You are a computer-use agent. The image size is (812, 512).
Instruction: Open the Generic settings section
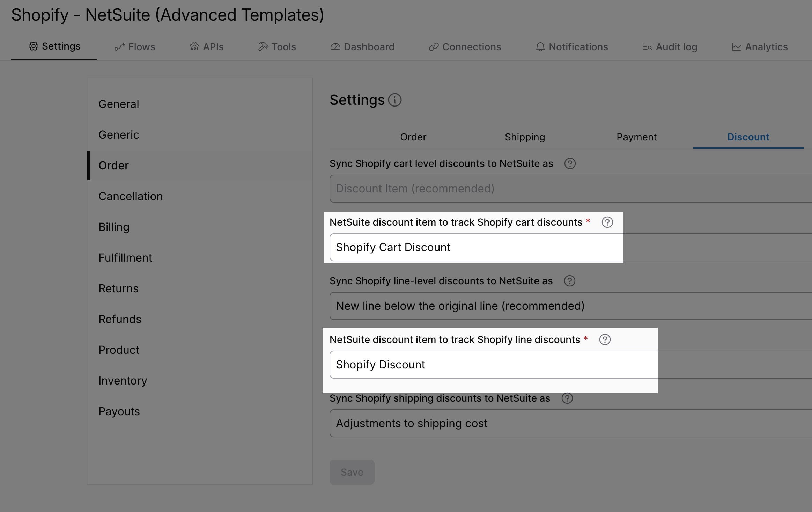click(x=200, y=135)
